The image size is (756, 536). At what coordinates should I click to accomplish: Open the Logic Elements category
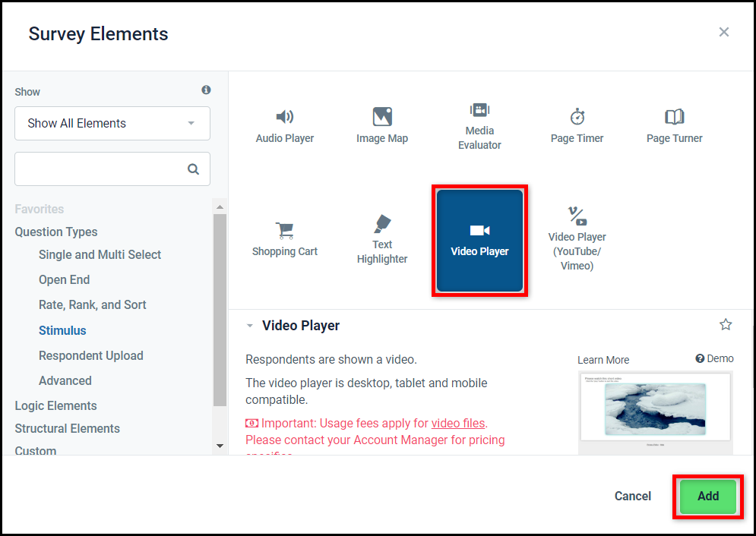click(x=55, y=405)
